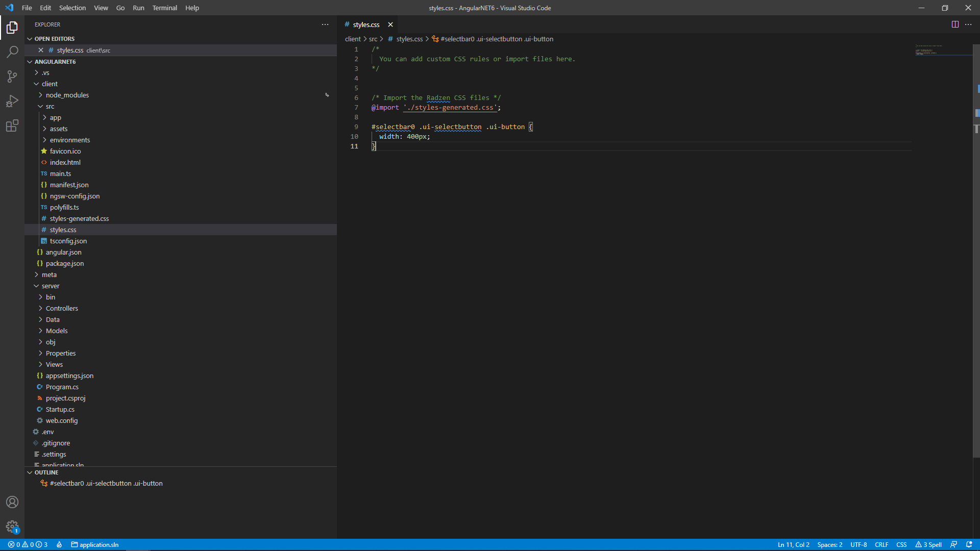Image resolution: width=980 pixels, height=551 pixels.
Task: Click client breadcrumb segment
Action: tap(353, 39)
